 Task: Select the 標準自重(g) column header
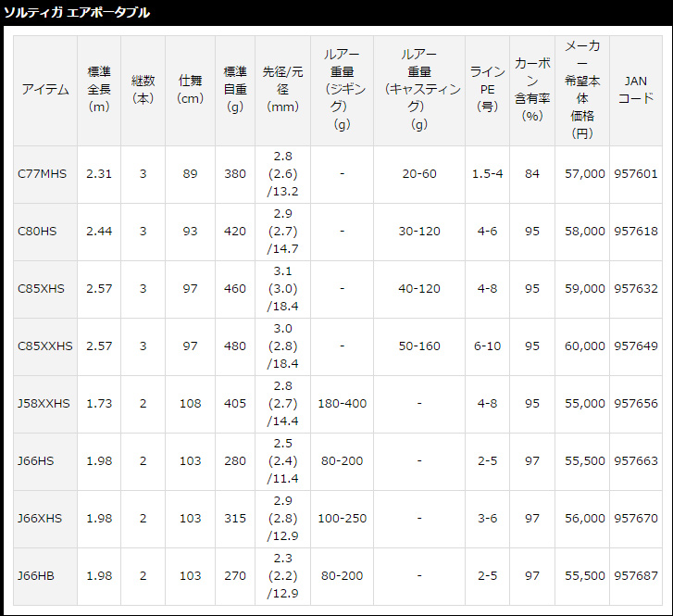pos(235,89)
